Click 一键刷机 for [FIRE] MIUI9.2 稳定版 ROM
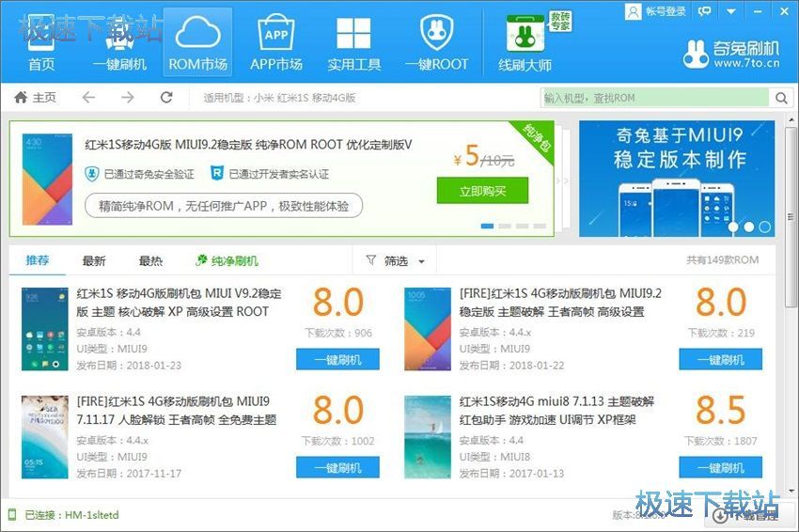Screen dimensions: 799x532 (721, 359)
